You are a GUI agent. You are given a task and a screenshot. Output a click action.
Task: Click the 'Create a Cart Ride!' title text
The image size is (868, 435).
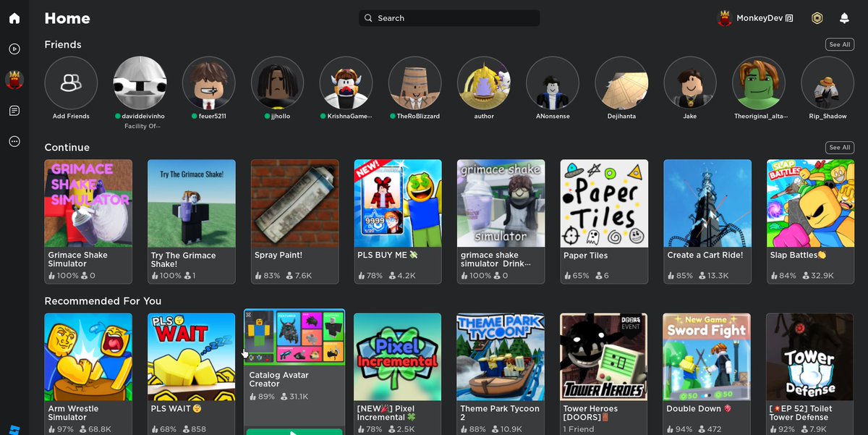coord(705,255)
